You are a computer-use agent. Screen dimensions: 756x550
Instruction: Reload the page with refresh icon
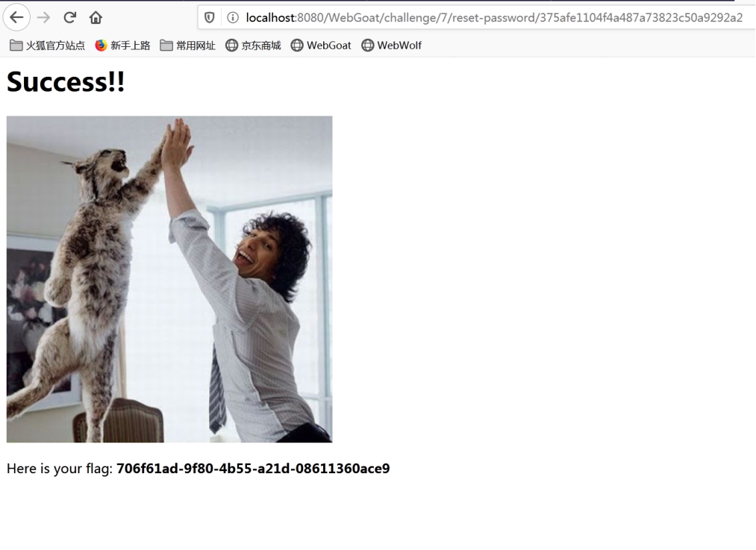click(70, 18)
